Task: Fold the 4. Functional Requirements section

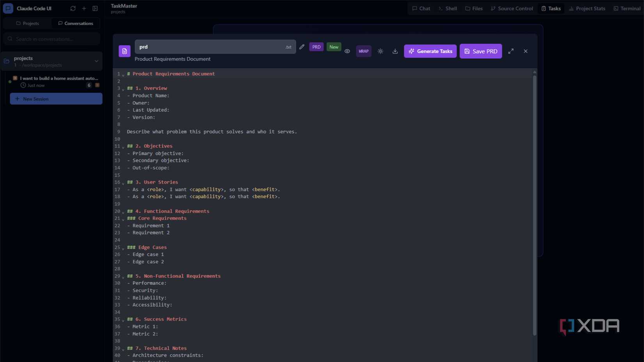Action: coord(123,212)
